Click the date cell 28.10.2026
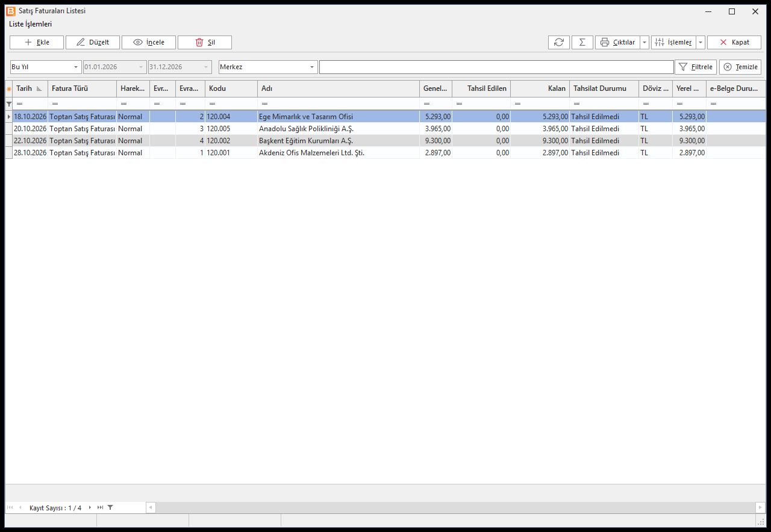Viewport: 771px width, 532px height. [30, 153]
